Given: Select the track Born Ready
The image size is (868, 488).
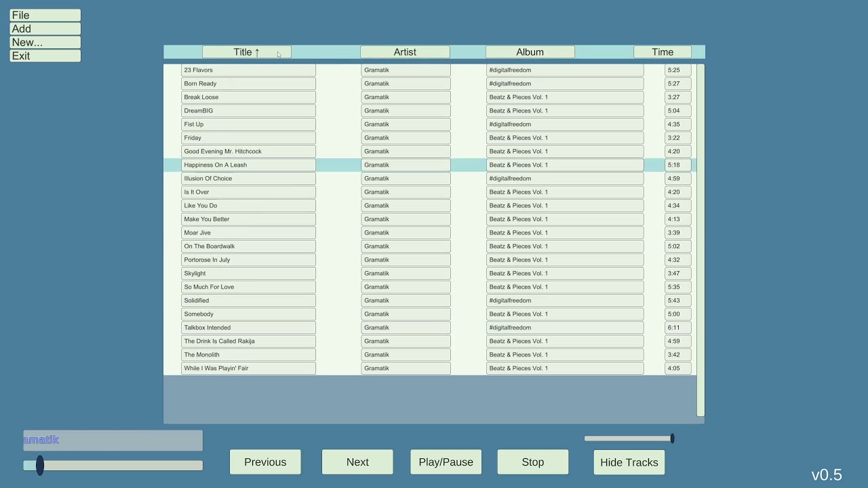Looking at the screenshot, I should (x=248, y=83).
